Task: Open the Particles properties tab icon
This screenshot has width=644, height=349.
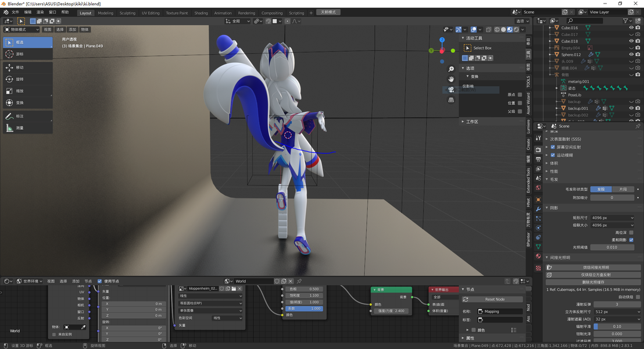Action: (538, 218)
